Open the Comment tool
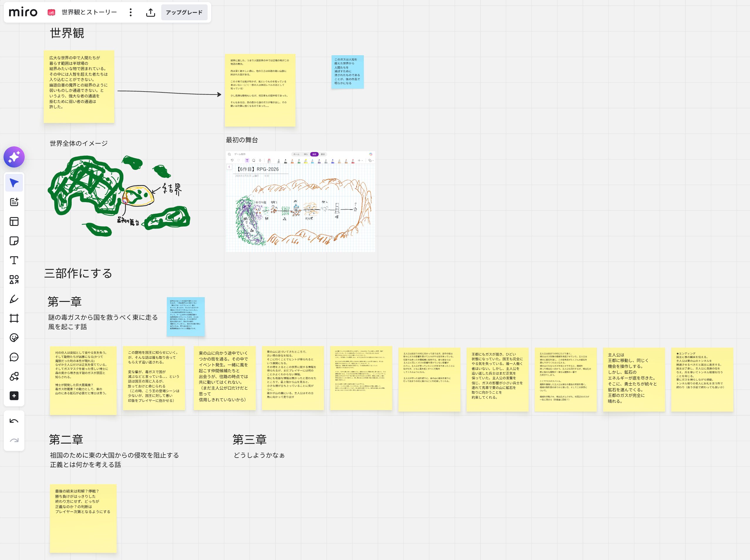 click(x=14, y=357)
